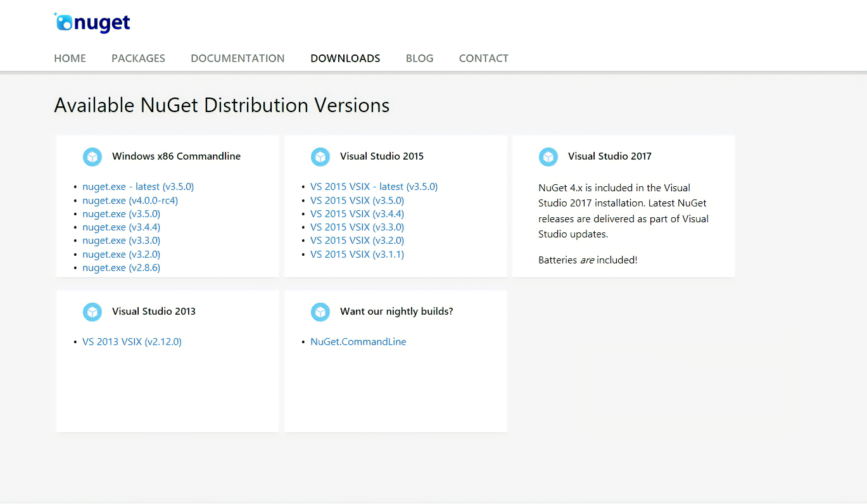Download nuget.exe (v3.2.0)
The width and height of the screenshot is (867, 504).
[x=121, y=255]
